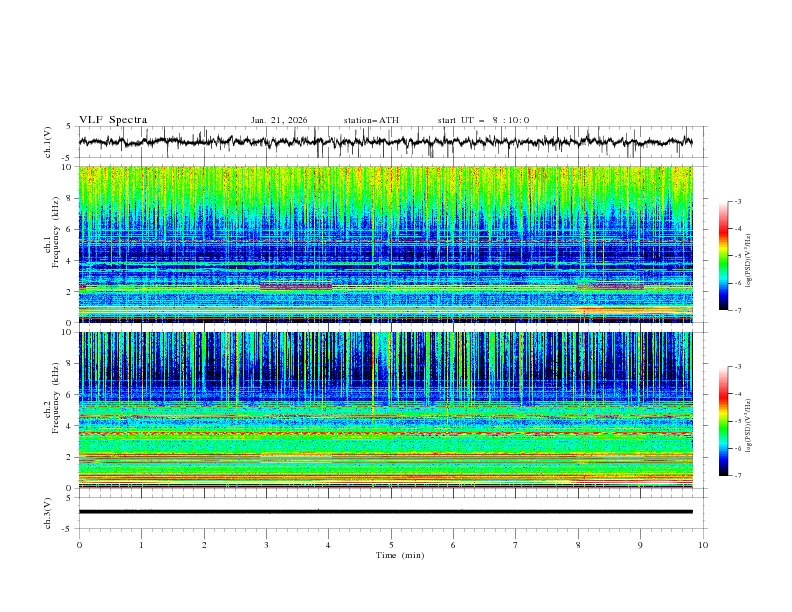The width and height of the screenshot is (792, 612).
Task: Click time axis tick label "5"
Action: pyautogui.click(x=391, y=545)
